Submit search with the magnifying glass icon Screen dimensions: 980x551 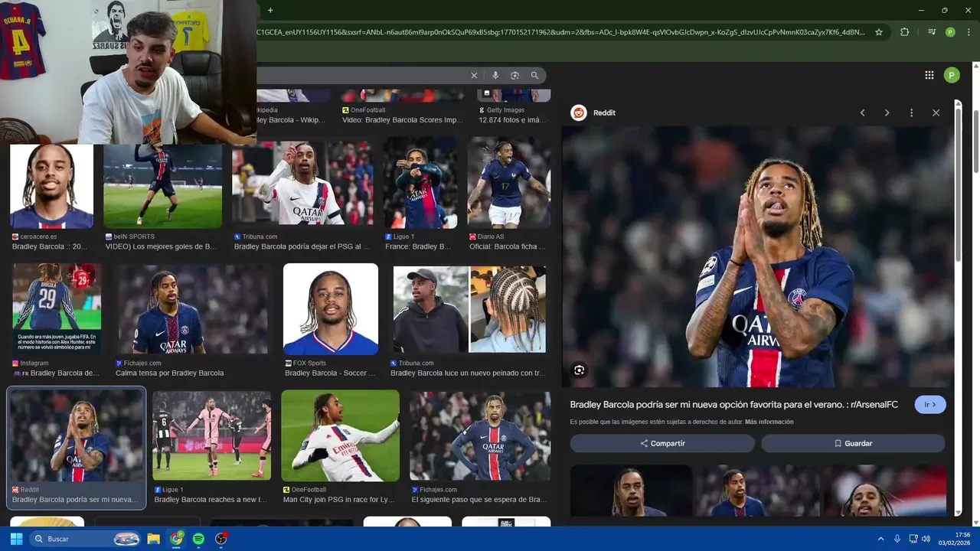point(534,75)
